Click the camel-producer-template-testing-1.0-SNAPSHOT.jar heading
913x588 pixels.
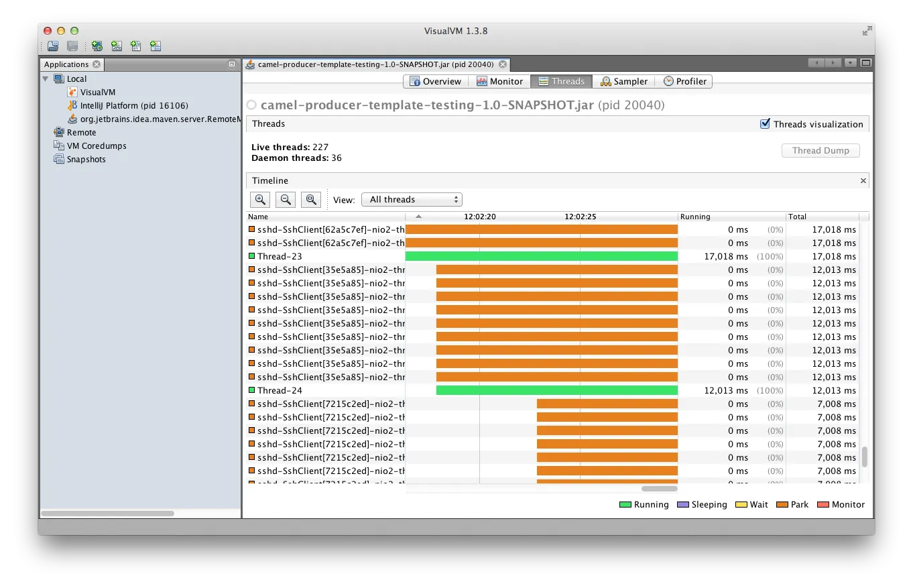[x=427, y=105]
